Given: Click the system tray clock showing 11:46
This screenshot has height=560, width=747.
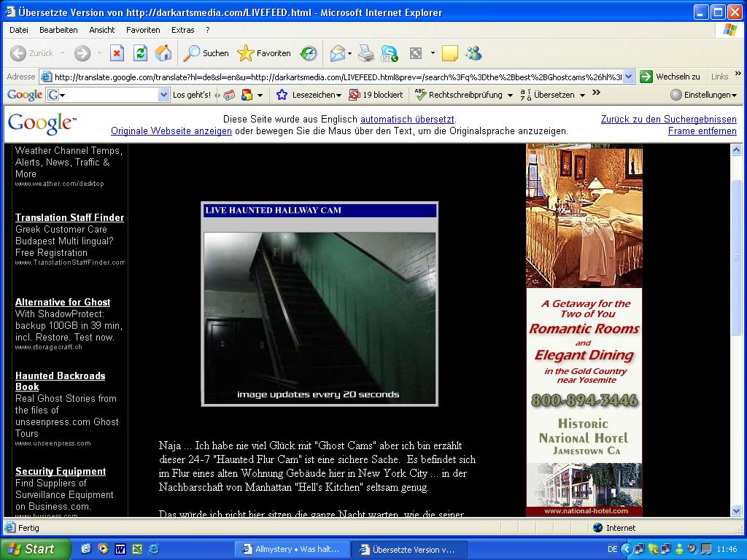Looking at the screenshot, I should [x=727, y=549].
